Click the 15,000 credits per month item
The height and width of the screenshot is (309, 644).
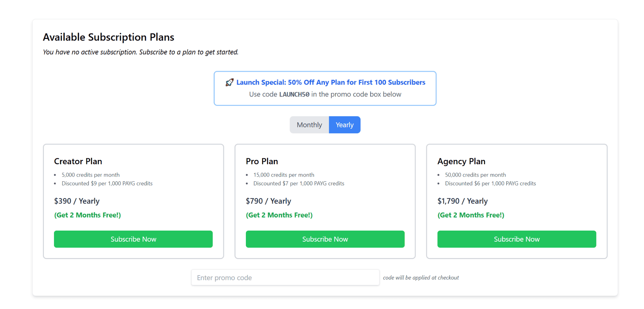point(284,175)
